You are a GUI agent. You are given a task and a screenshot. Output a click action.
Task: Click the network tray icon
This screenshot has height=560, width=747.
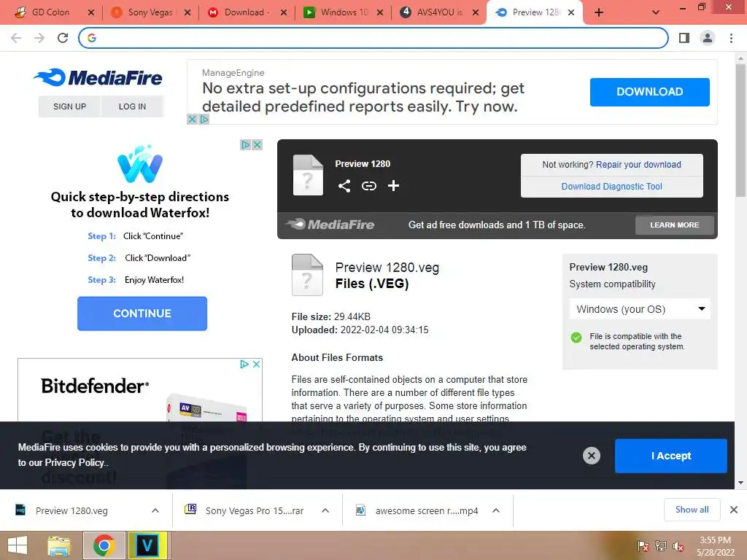click(661, 546)
